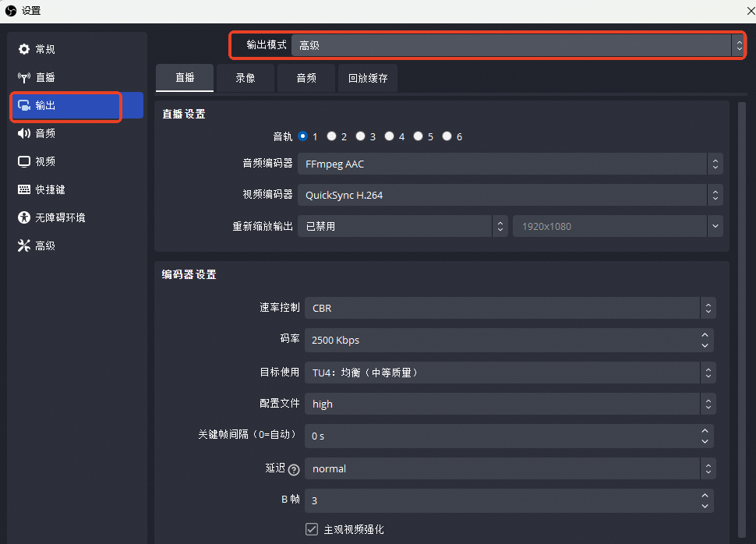756x544 pixels.
Task: Open the 输出模式 output mode dropdown
Action: tap(510, 45)
